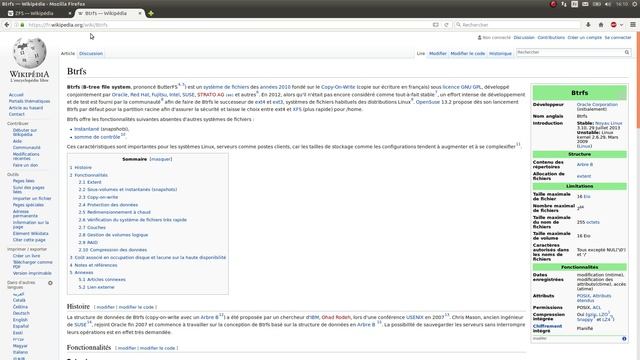
Task: Focus the Firefox Rechercher search box
Action: (x=517, y=25)
